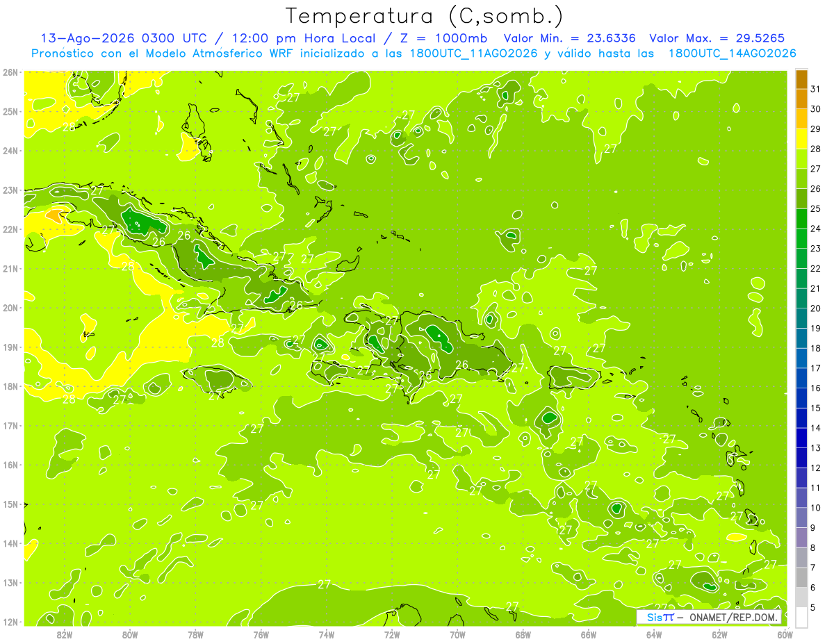Click the '80W' longitude axis label

click(x=130, y=634)
